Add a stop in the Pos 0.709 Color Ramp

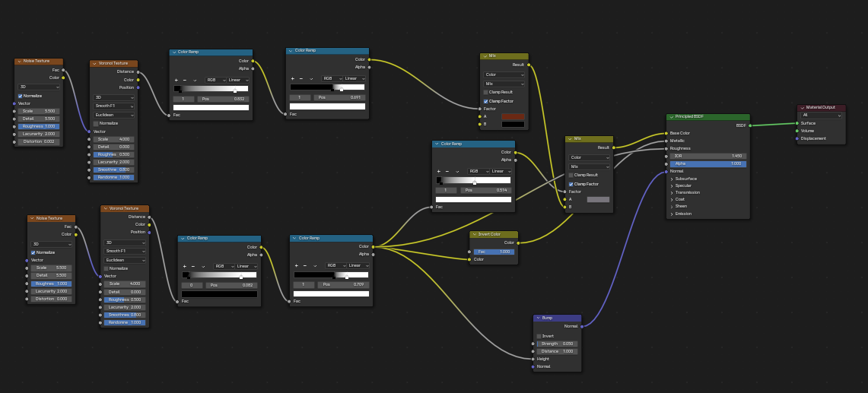click(x=296, y=265)
